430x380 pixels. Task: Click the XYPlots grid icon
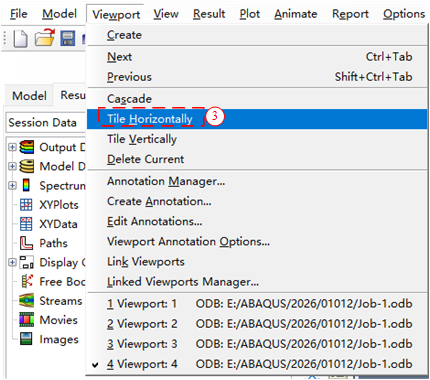pos(26,205)
